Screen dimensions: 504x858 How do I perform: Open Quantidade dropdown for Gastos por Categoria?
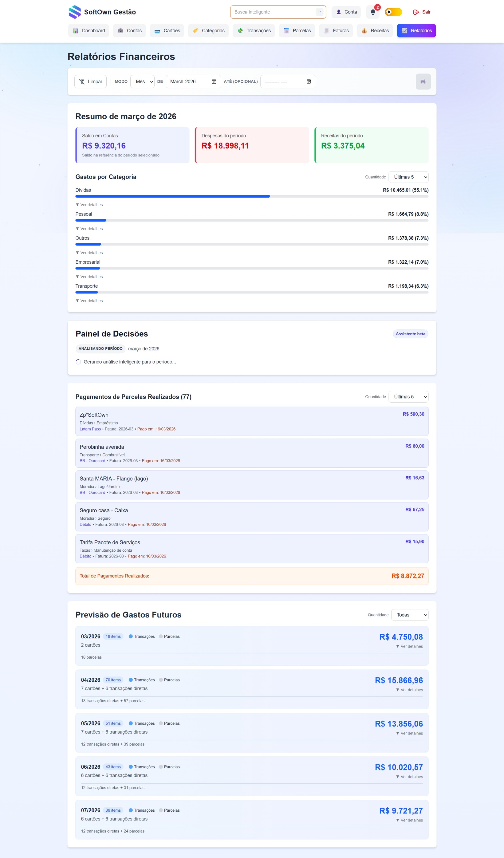coord(408,177)
